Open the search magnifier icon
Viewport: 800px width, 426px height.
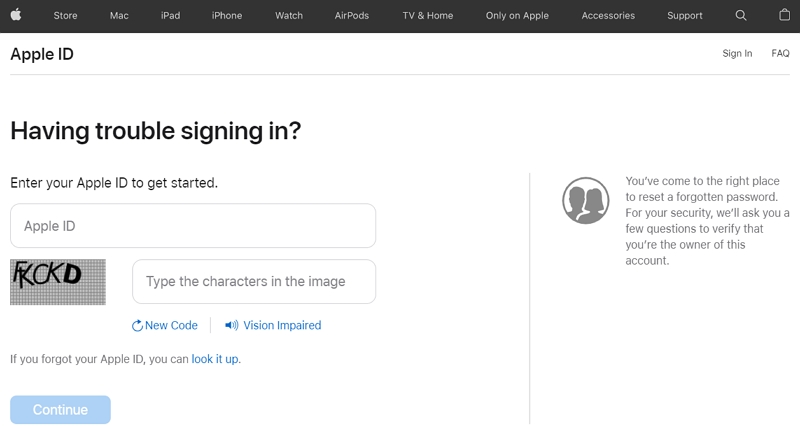(741, 15)
